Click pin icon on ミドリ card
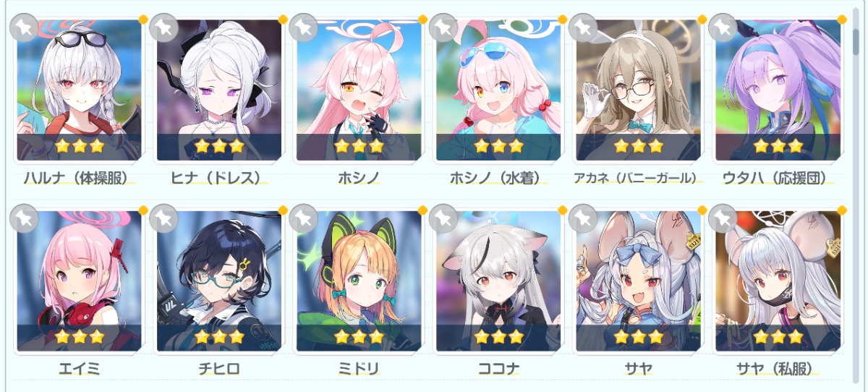 point(303,218)
